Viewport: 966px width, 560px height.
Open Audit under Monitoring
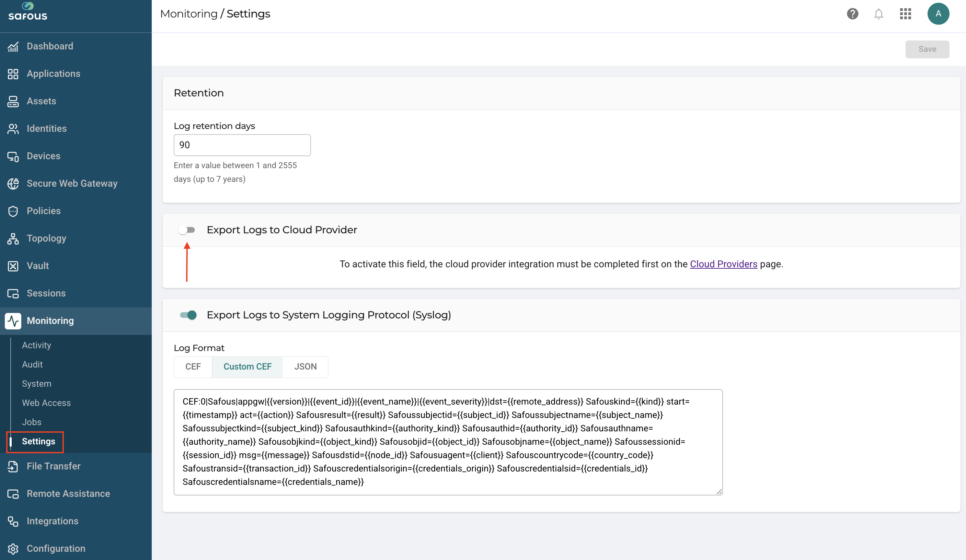coord(32,364)
